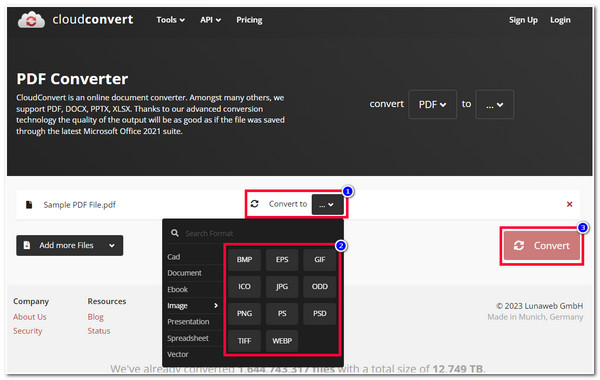
Task: Open the Convert to format dropdown for file
Action: point(327,205)
